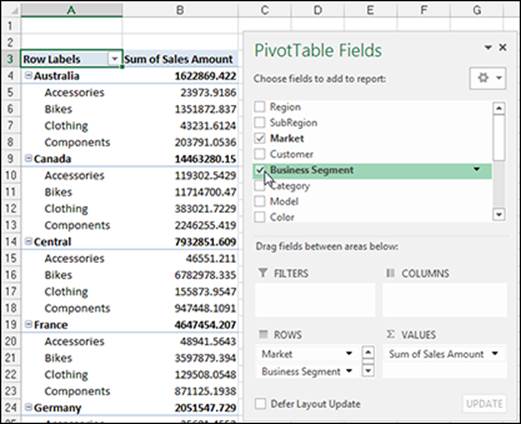Screen dimensions: 521x424
Task: Check the Color field checkbox
Action: pos(260,217)
